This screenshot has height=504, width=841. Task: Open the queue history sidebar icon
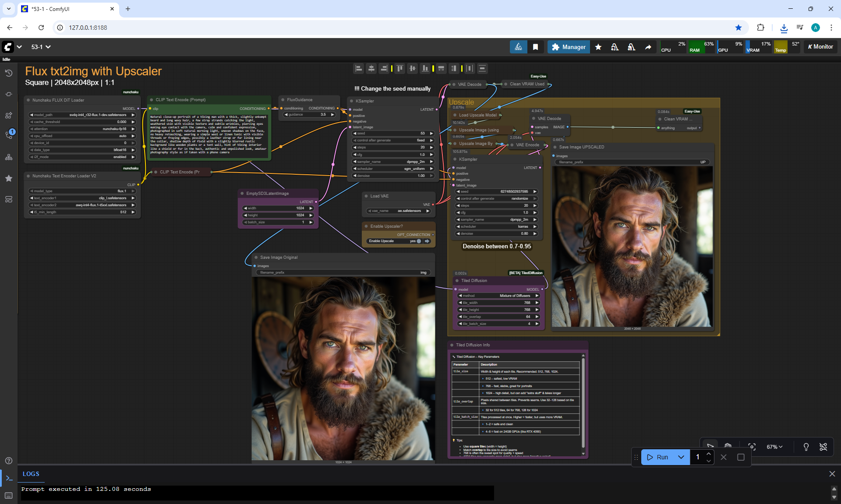click(9, 73)
